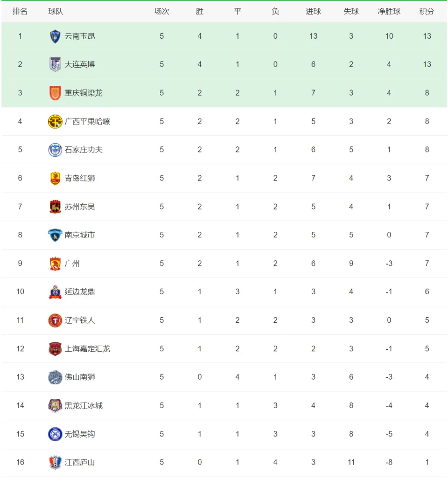Select the 重庆铜梁龙 orange crest

click(x=55, y=93)
